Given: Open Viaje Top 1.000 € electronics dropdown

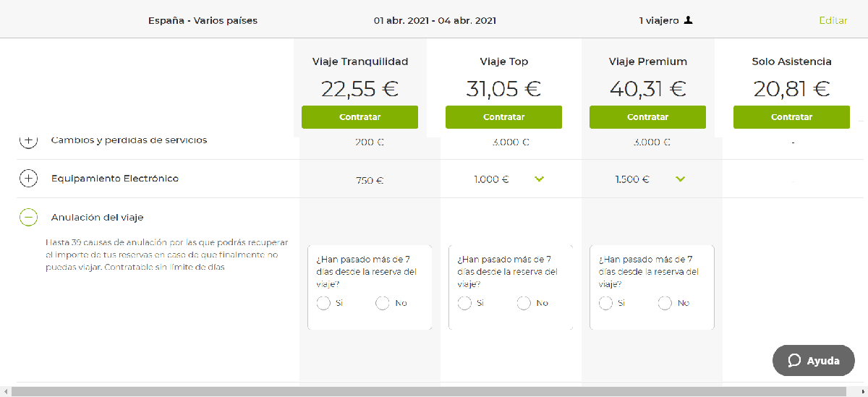Looking at the screenshot, I should click(x=539, y=179).
